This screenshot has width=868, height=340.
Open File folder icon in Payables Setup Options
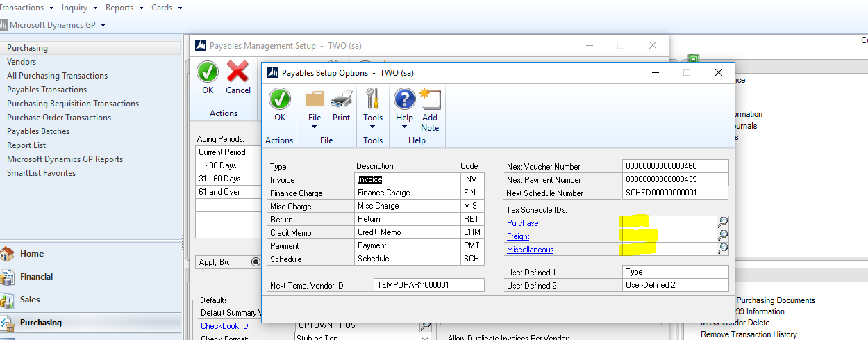pos(315,99)
